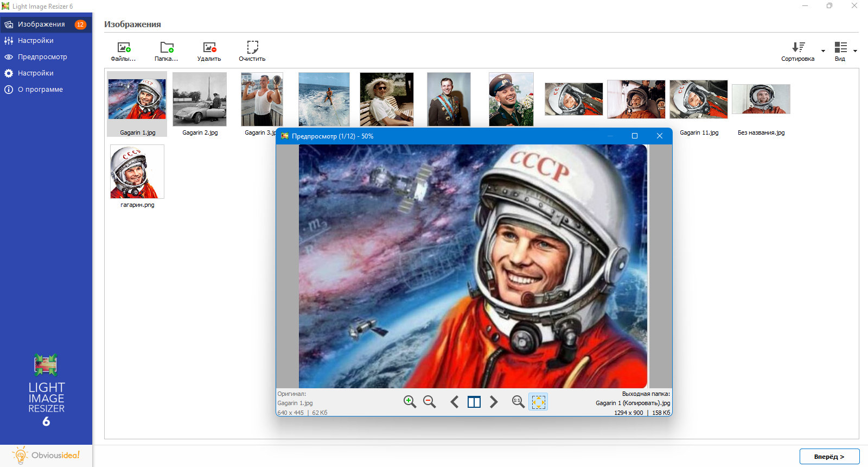Click the Выходная папка label
The image size is (868, 467).
[x=646, y=394]
